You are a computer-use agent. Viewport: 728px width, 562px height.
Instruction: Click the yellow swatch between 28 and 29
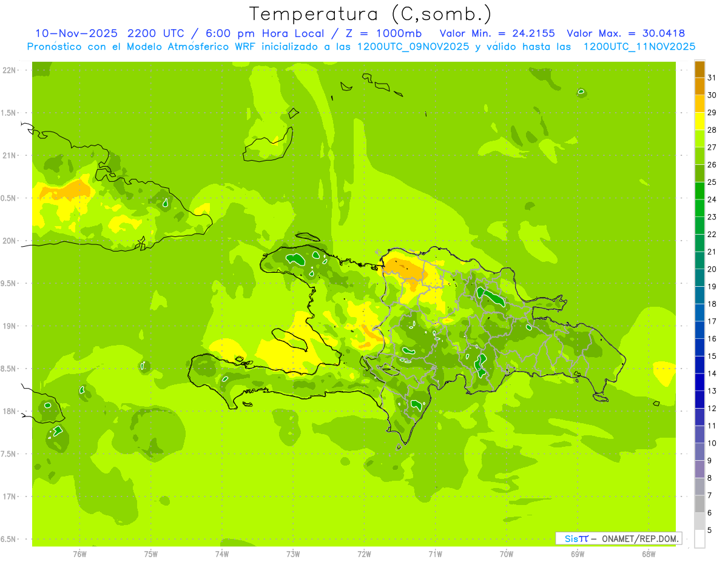tap(699, 121)
